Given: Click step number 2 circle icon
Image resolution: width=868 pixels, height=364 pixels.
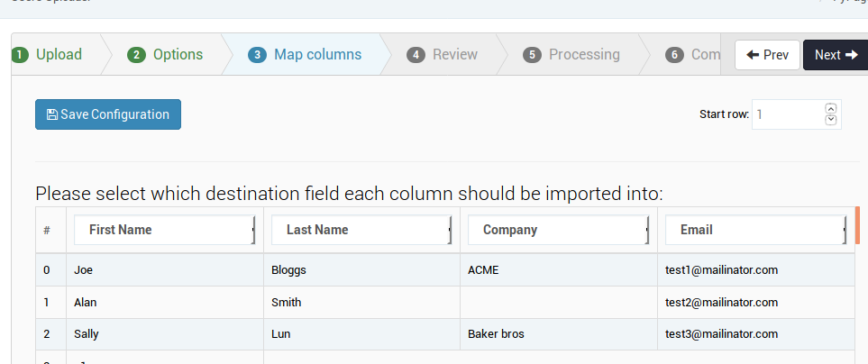Looking at the screenshot, I should click(136, 55).
